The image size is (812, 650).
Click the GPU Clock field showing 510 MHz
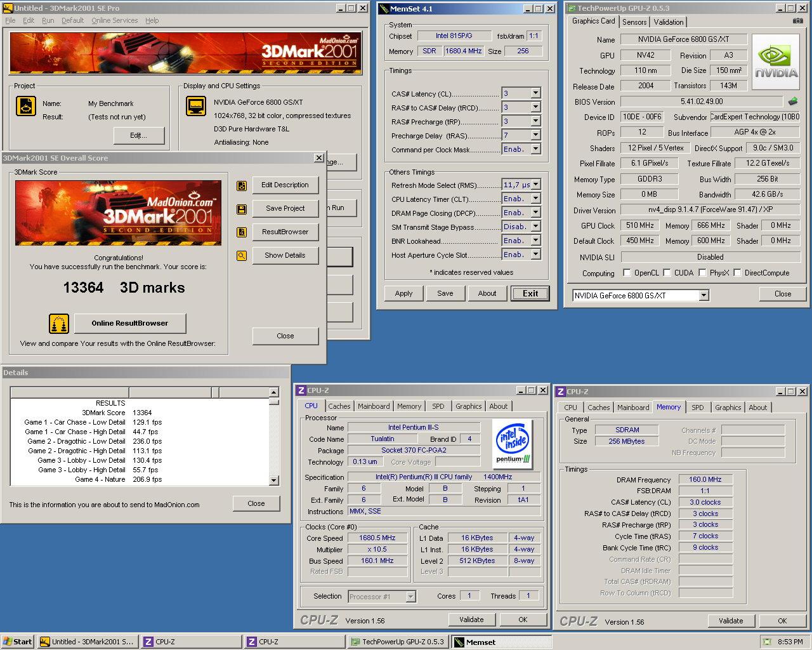[x=640, y=225]
